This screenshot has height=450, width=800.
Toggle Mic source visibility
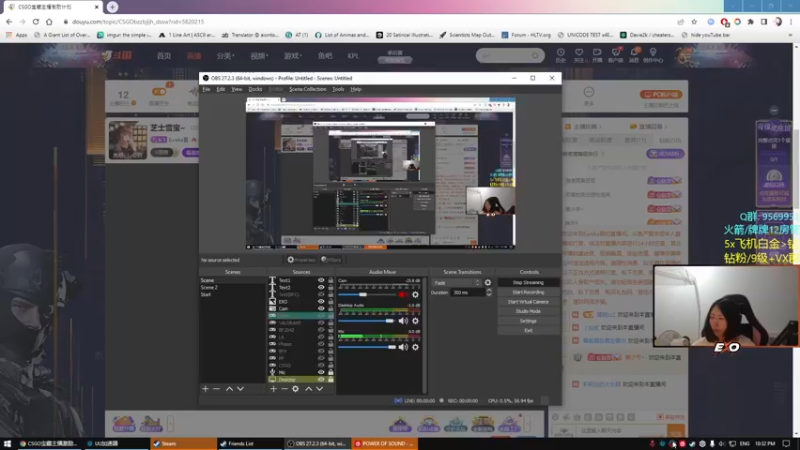tap(321, 372)
